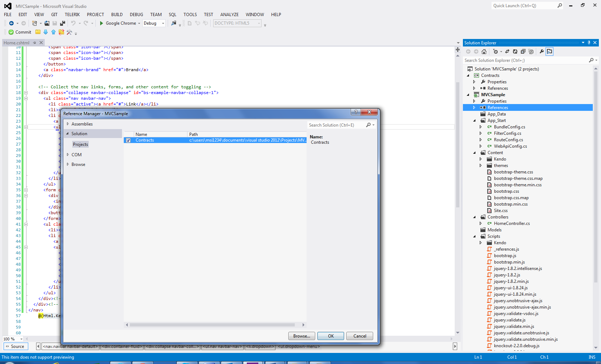Click the Home icon in Solution Explorer
The height and width of the screenshot is (364, 601).
click(x=484, y=51)
